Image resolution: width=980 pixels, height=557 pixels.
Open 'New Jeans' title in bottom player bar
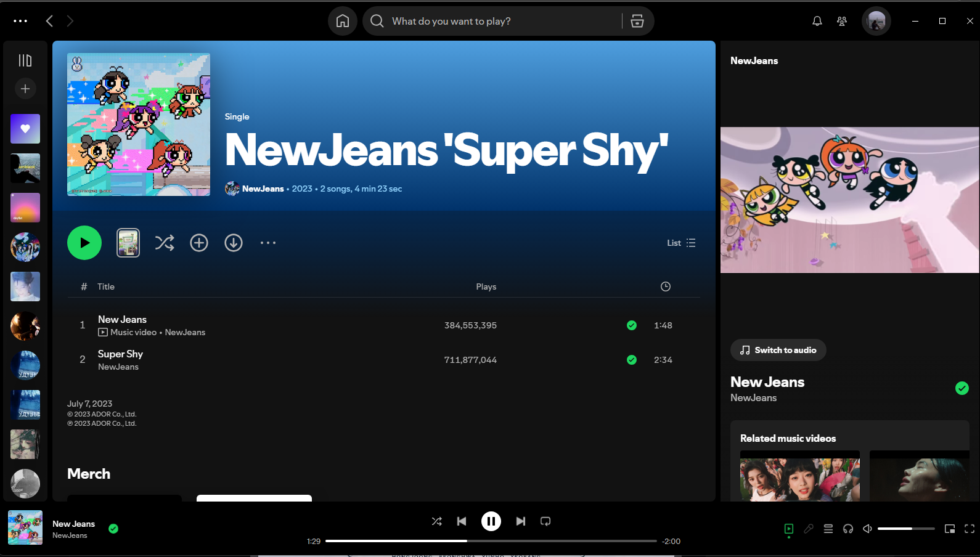click(73, 524)
